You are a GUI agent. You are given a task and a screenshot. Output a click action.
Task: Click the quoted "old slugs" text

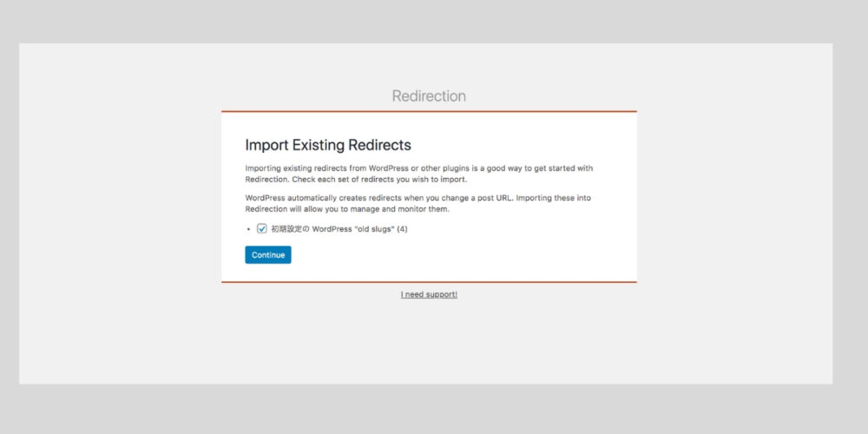(374, 228)
